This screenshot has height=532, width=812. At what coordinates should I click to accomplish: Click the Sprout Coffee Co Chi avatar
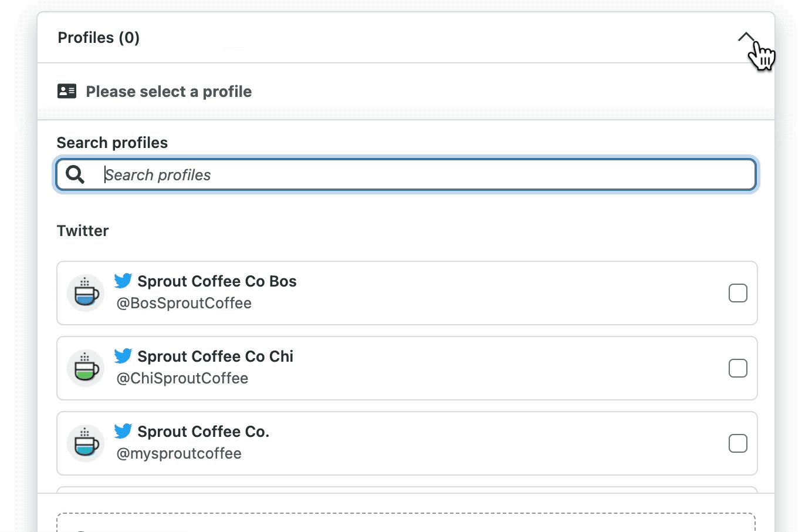pos(86,368)
